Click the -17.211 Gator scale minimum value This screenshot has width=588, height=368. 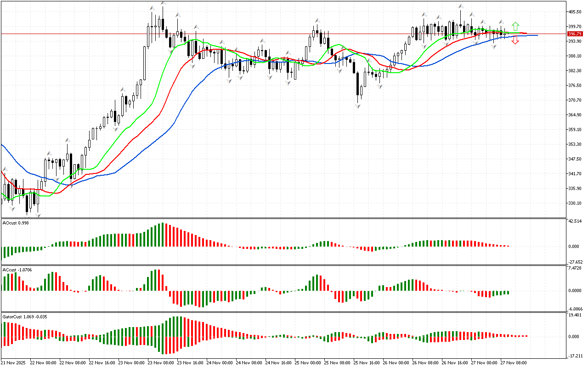tap(575, 356)
